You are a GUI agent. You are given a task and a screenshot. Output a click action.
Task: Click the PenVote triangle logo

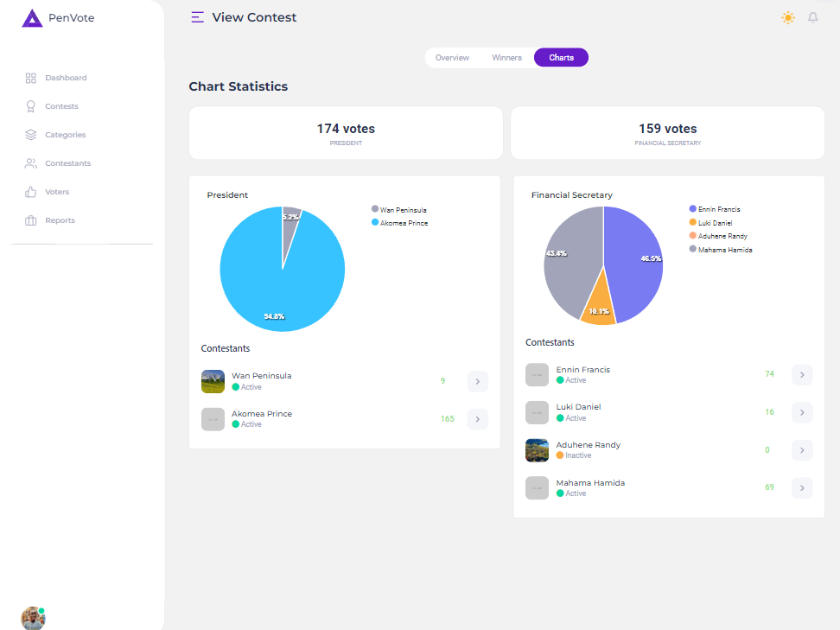tap(32, 17)
